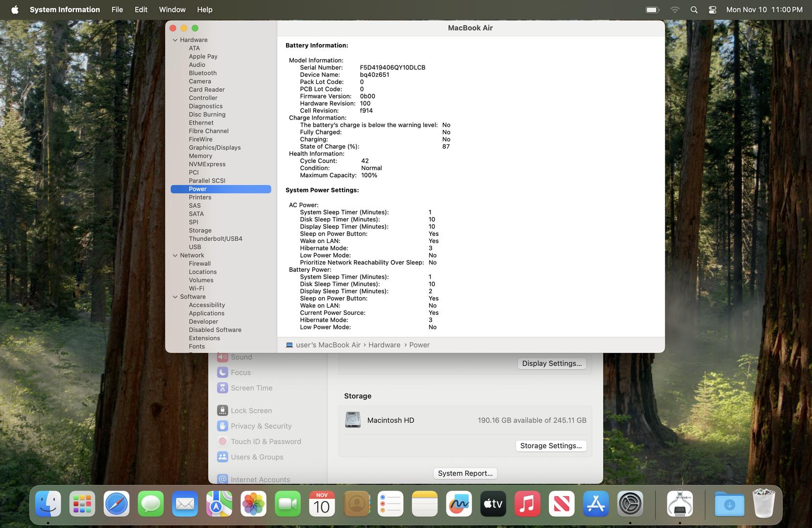Screen dimensions: 812x528
Task: Open System Settings from the Dock
Action: tap(630, 504)
